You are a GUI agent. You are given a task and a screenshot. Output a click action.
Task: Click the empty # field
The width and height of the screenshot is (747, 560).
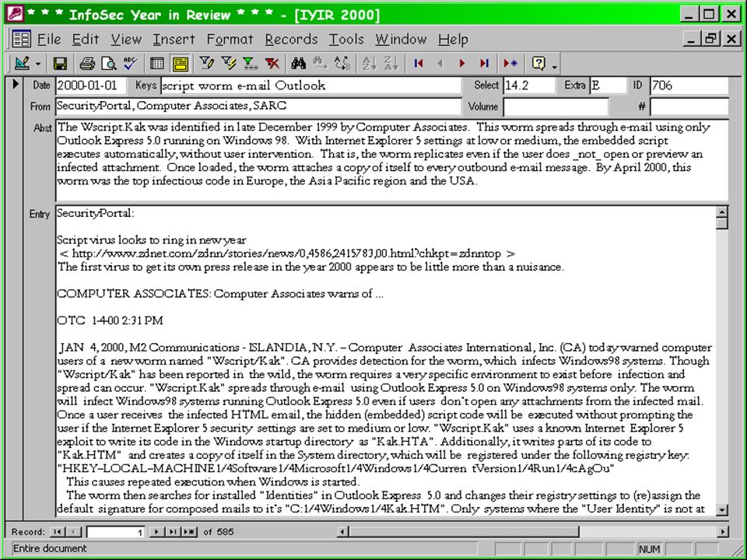689,107
